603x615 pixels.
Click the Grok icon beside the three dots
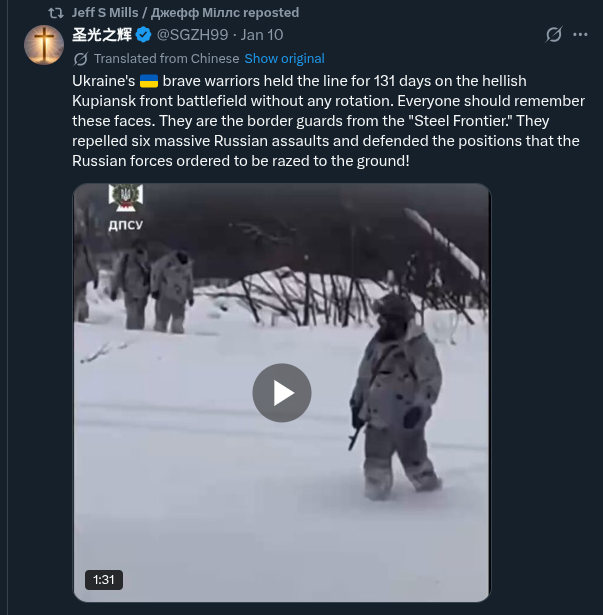click(554, 35)
